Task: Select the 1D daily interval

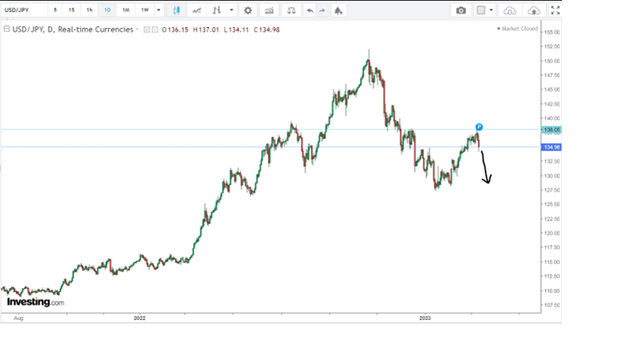Action: click(x=107, y=10)
